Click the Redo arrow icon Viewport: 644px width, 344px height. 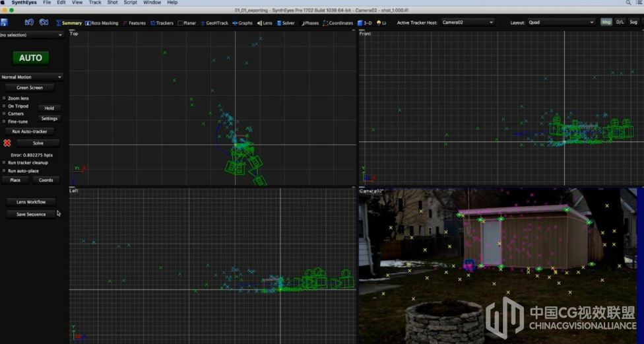44,22
